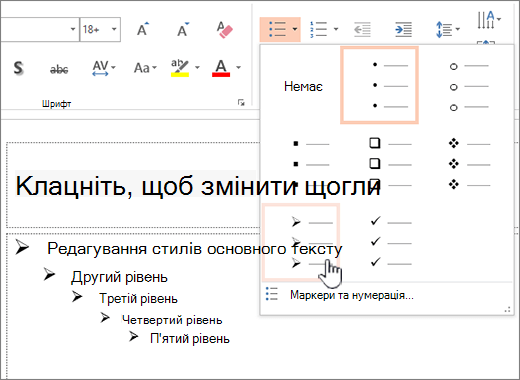This screenshot has height=380, width=520.
Task: Expand the Numbering dropdown arrow
Action: pyautogui.click(x=336, y=29)
